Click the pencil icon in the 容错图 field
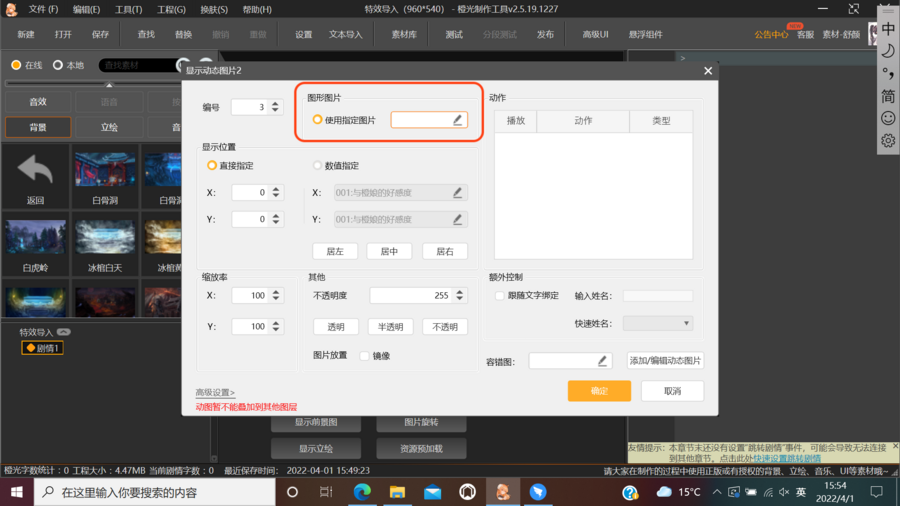 click(x=602, y=361)
